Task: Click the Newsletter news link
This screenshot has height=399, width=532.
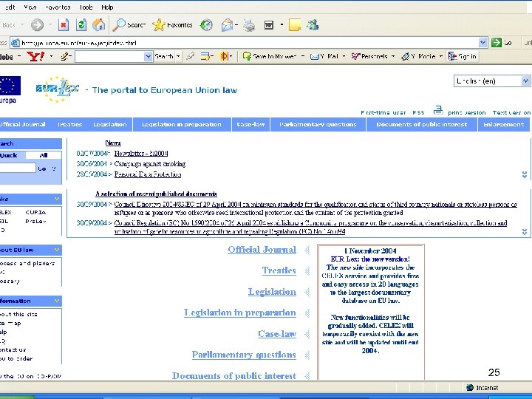Action: (141, 154)
